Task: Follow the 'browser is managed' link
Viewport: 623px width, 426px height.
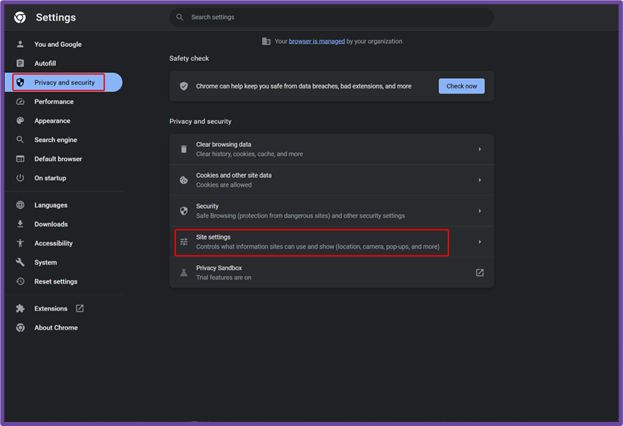Action: (317, 41)
